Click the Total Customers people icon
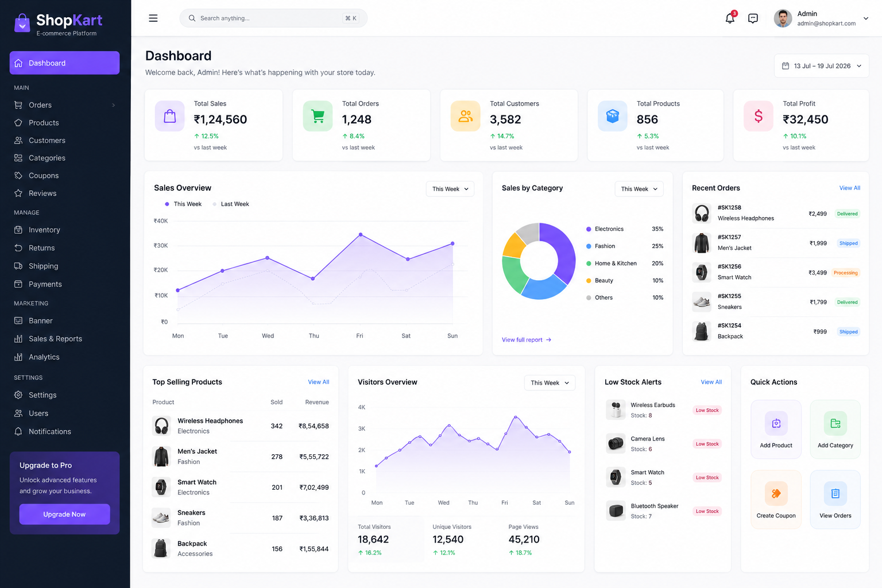 pyautogui.click(x=466, y=116)
